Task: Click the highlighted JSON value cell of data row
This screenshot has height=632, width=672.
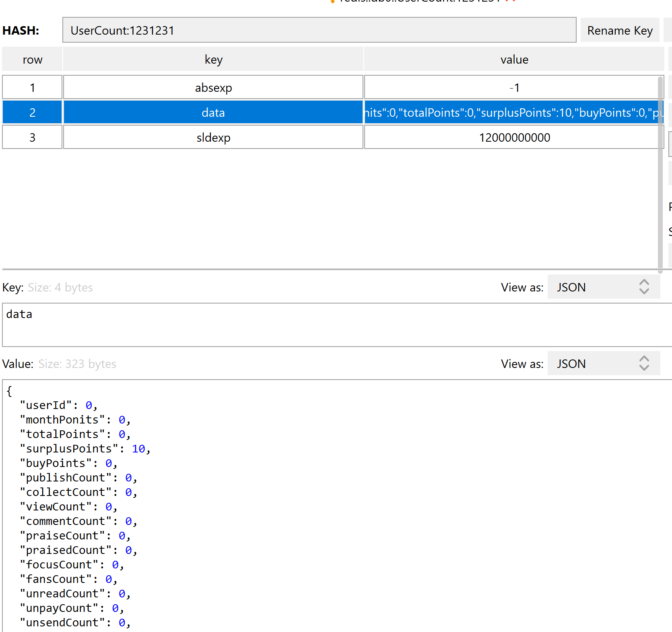Action: pyautogui.click(x=514, y=112)
